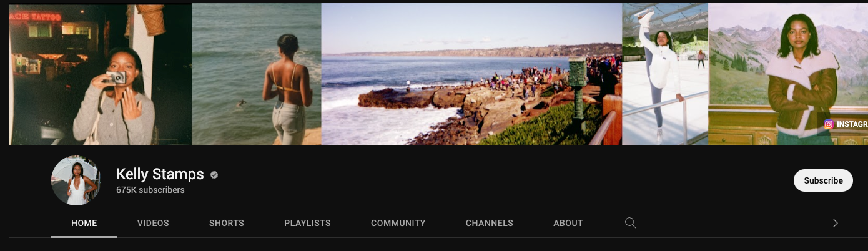Subscribe to the Kelly Stamps channel
The height and width of the screenshot is (251, 868).
[x=823, y=180]
